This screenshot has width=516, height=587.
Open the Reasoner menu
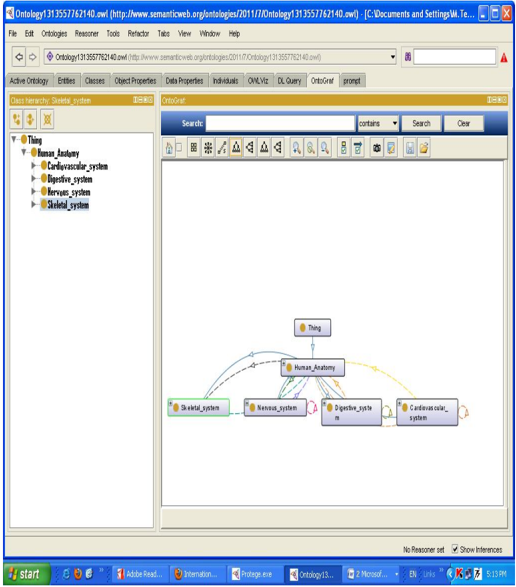(x=86, y=34)
